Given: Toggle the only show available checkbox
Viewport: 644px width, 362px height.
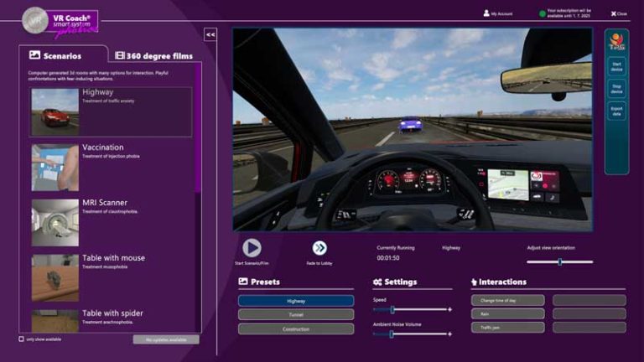Looking at the screenshot, I should tap(21, 339).
